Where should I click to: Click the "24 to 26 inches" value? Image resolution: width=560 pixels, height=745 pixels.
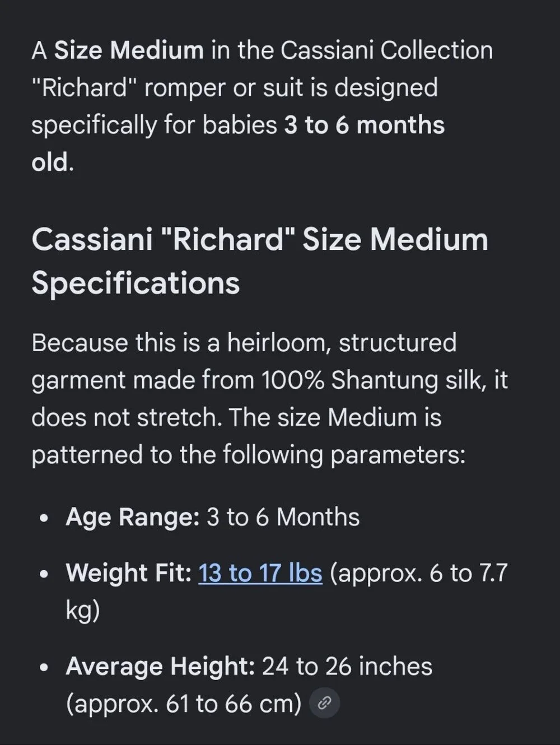pyautogui.click(x=347, y=667)
